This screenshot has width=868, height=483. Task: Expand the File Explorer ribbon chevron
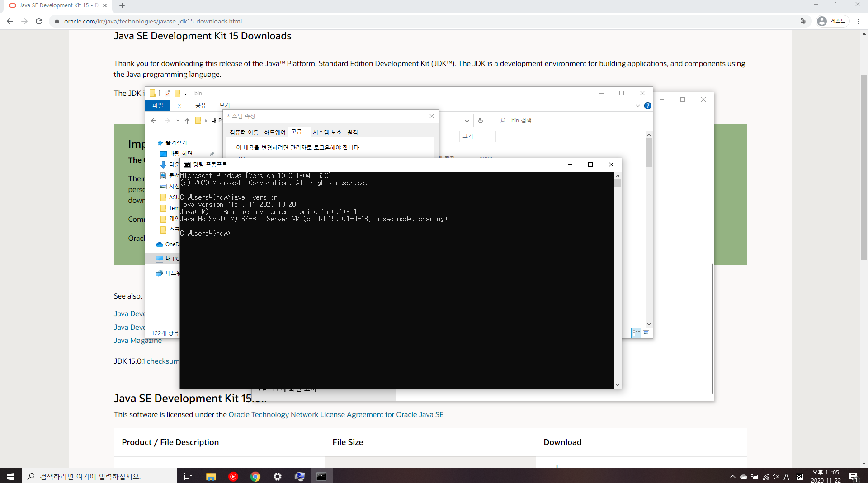click(638, 106)
